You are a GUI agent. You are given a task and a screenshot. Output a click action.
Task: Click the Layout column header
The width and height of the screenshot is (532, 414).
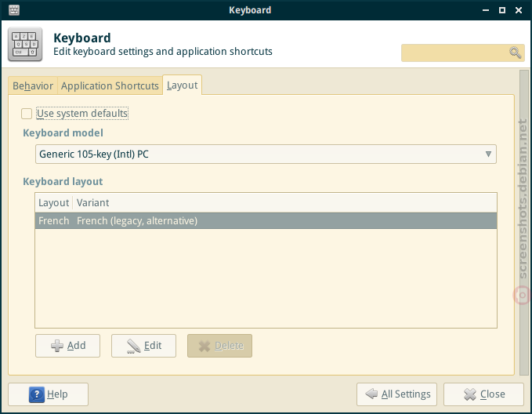click(x=53, y=203)
